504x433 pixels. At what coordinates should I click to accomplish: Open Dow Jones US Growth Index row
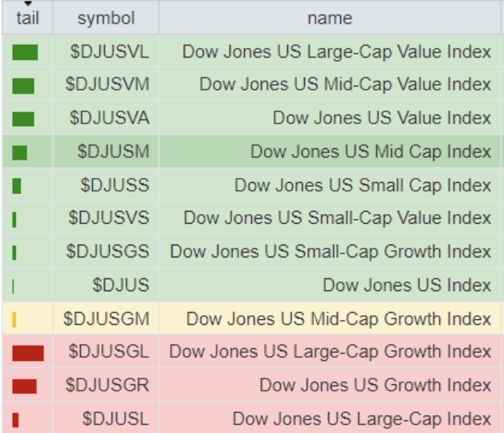375,386
